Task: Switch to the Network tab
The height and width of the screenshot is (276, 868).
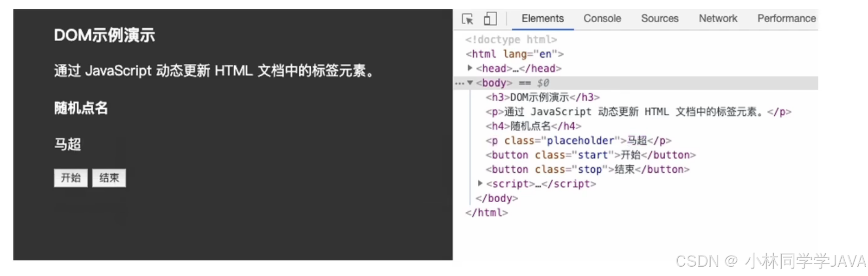Action: coord(718,19)
